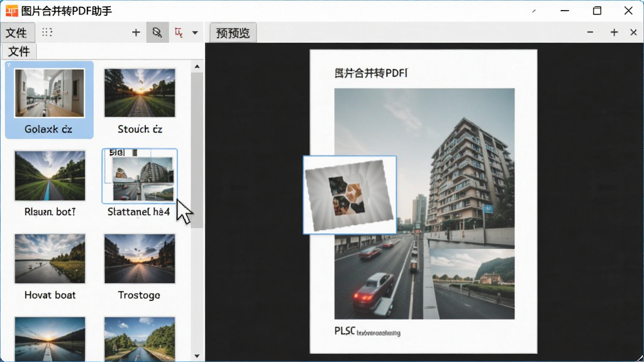Image resolution: width=644 pixels, height=362 pixels.
Task: Click the Golaxk cz file name label
Action: click(x=48, y=129)
